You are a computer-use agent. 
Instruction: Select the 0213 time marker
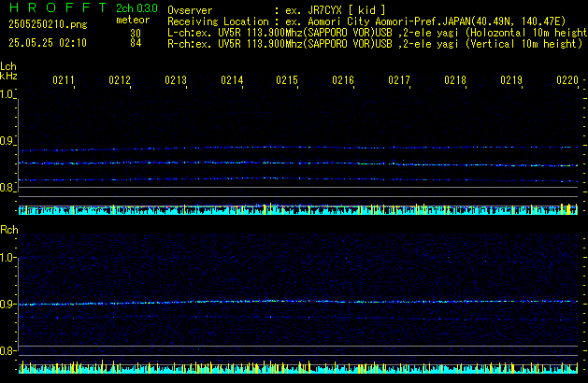tap(176, 80)
